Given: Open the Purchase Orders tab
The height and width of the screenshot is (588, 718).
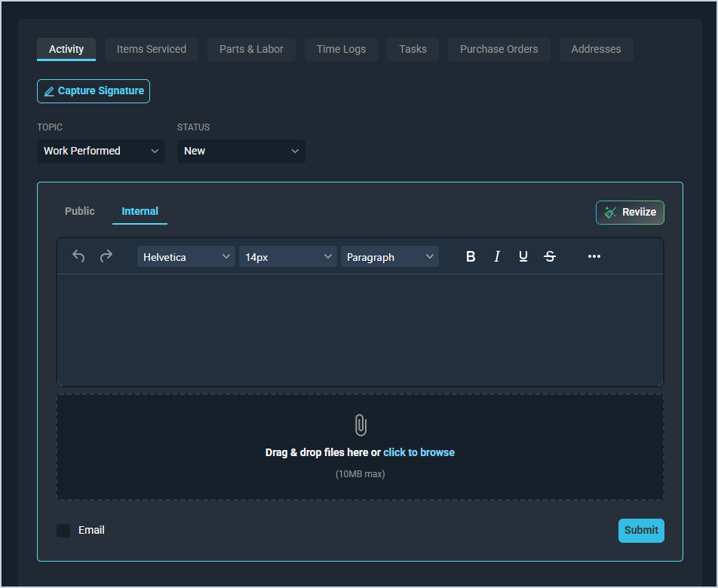Looking at the screenshot, I should (499, 49).
